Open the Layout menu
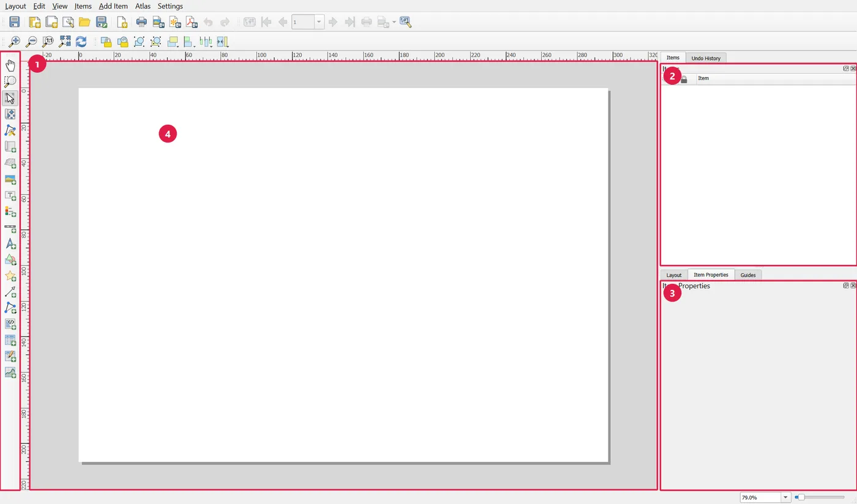 pyautogui.click(x=15, y=6)
